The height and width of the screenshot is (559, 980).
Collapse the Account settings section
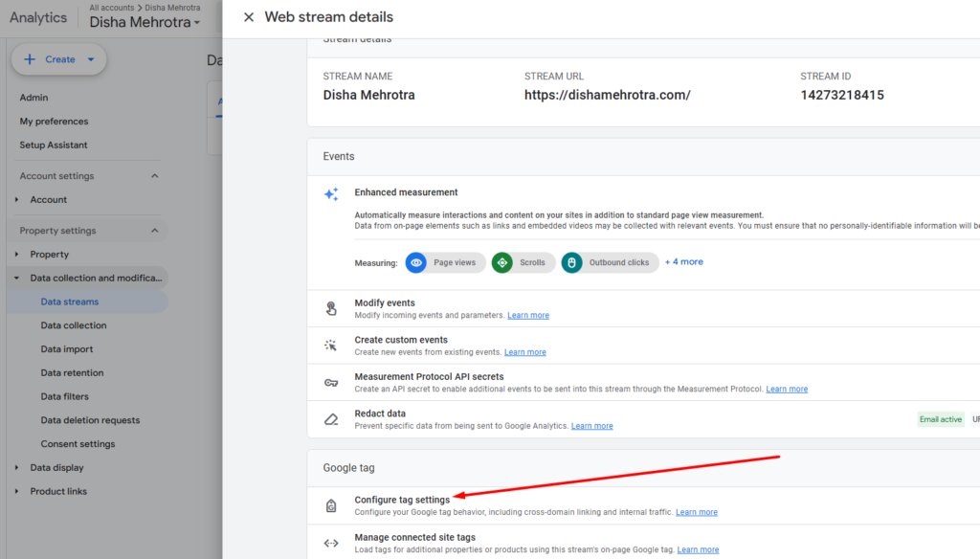click(155, 176)
